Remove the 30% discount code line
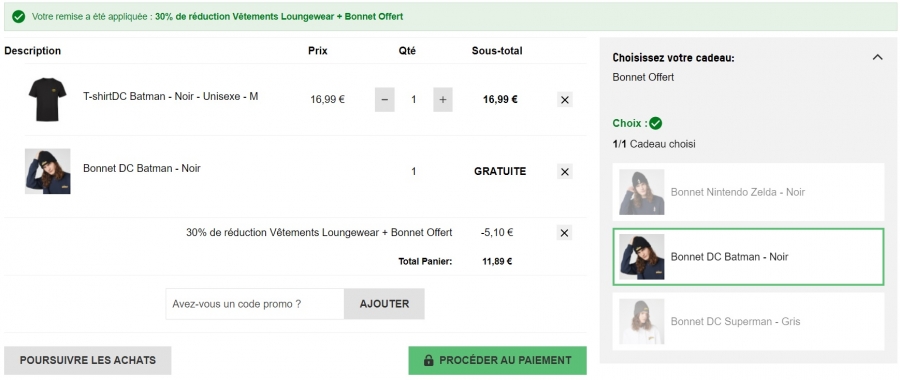The height and width of the screenshot is (380, 900). [564, 232]
